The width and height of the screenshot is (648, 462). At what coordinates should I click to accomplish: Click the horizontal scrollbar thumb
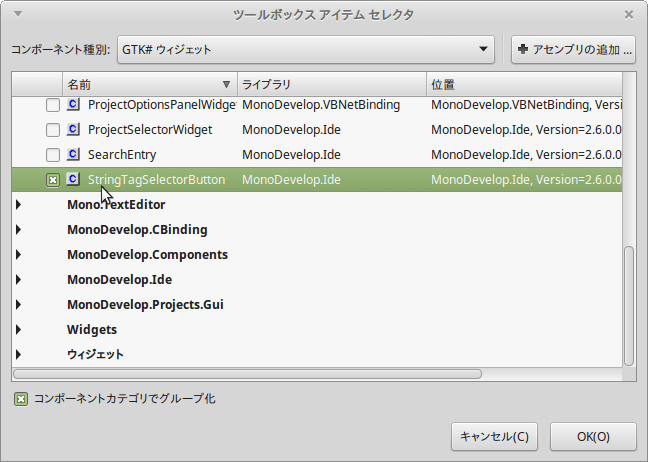(247, 374)
